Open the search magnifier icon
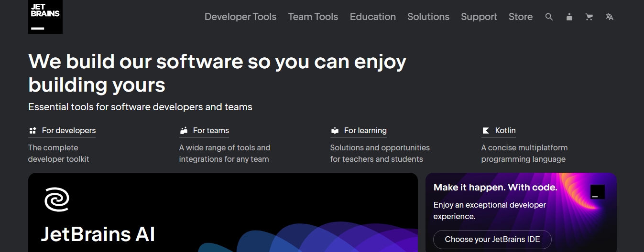The width and height of the screenshot is (644, 252). click(x=549, y=17)
